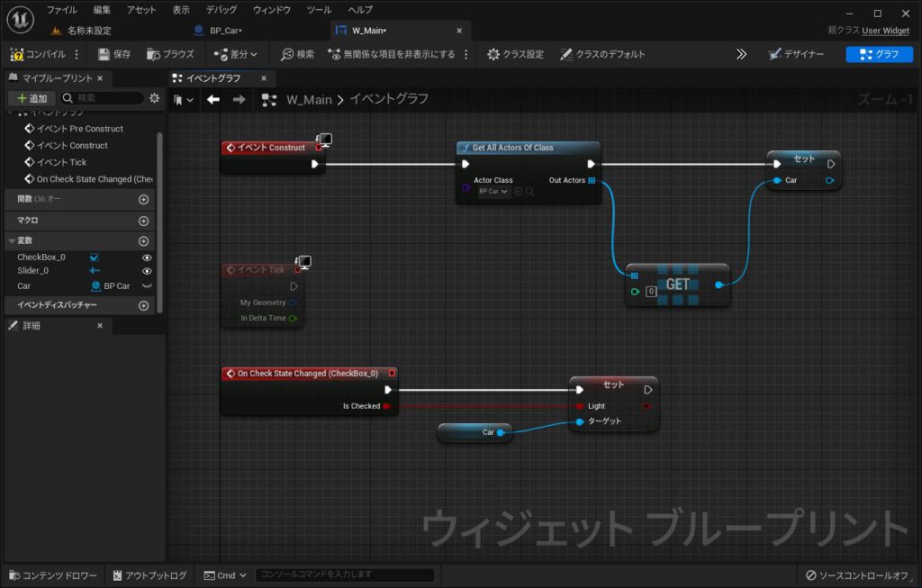Image resolution: width=922 pixels, height=588 pixels.
Task: Open the 差分 diff dropdown
Action: tap(236, 54)
